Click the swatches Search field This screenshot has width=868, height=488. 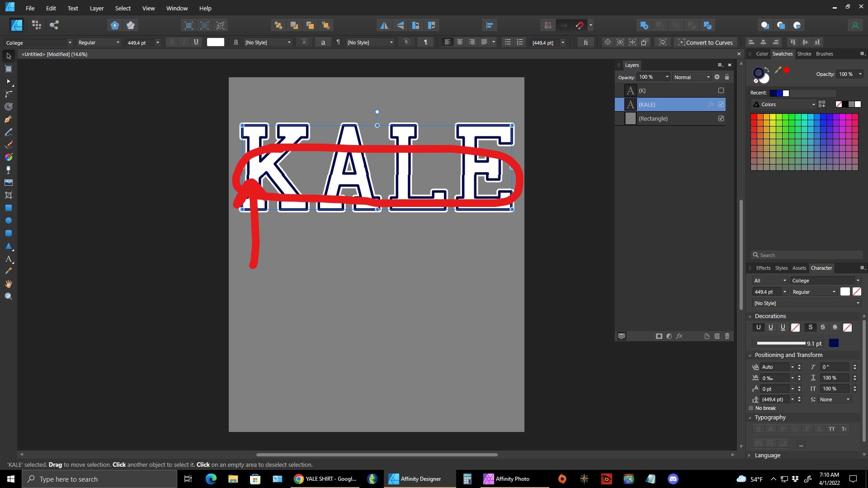(807, 255)
